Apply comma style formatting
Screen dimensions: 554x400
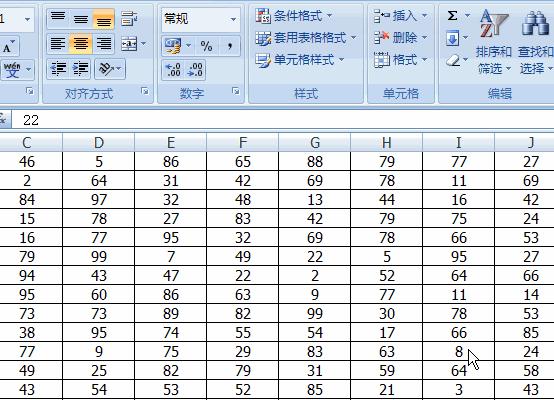[x=230, y=46]
